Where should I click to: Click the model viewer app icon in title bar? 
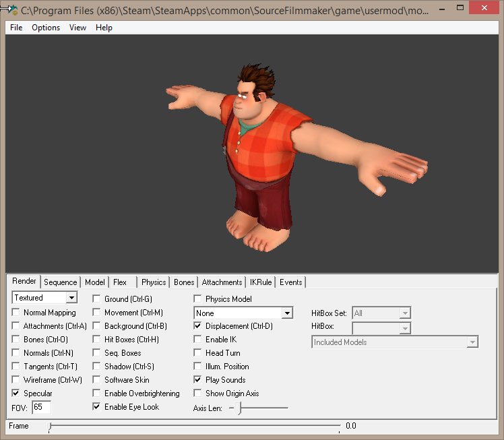point(13,9)
